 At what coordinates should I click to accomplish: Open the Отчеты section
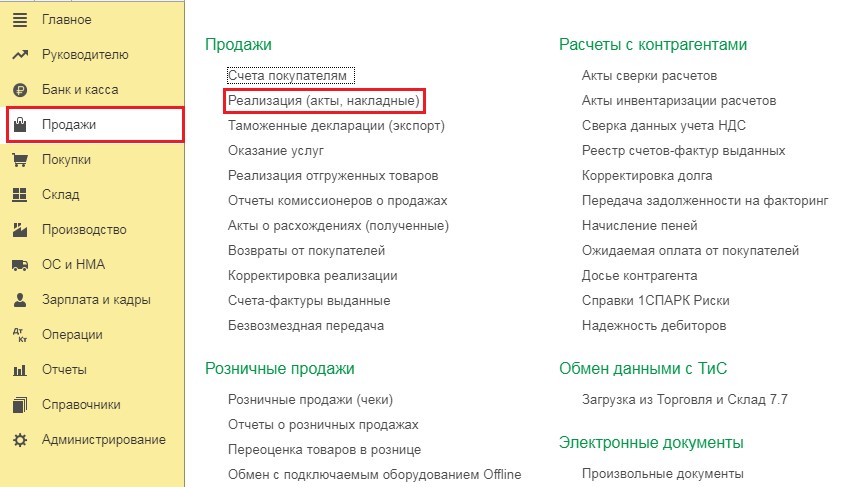coord(64,370)
